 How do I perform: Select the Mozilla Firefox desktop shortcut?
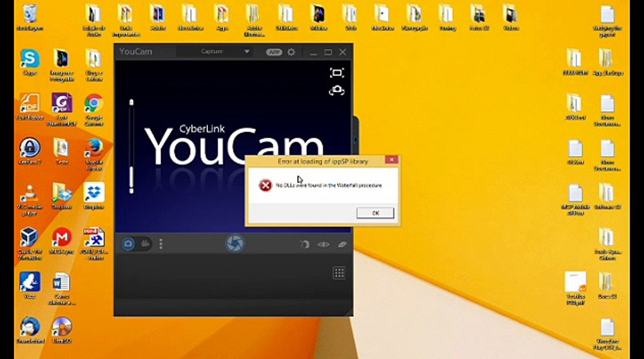(94, 154)
